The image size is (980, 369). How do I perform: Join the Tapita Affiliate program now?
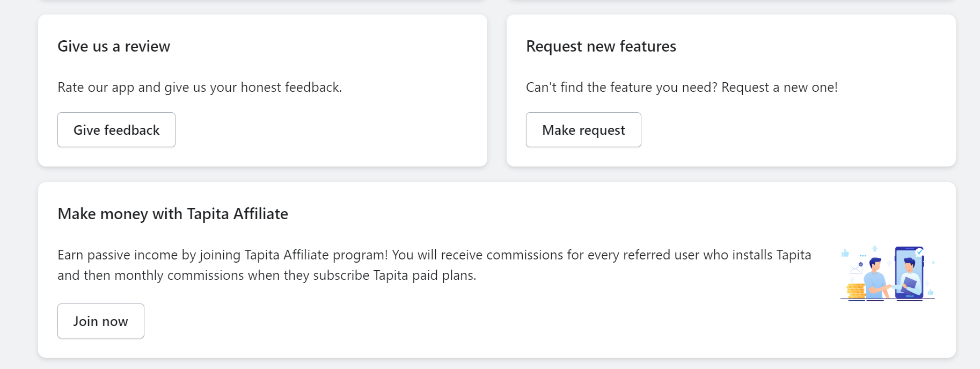pos(101,321)
